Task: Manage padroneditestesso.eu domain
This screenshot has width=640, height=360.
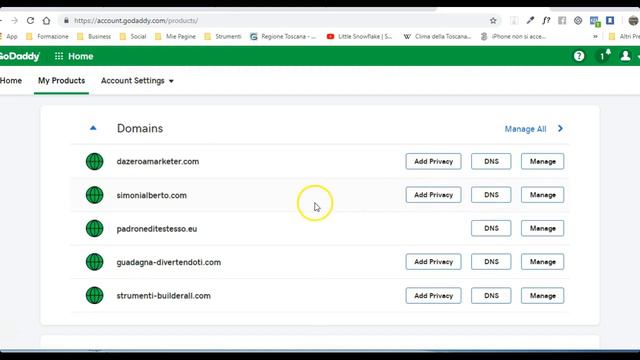Action: [542, 228]
